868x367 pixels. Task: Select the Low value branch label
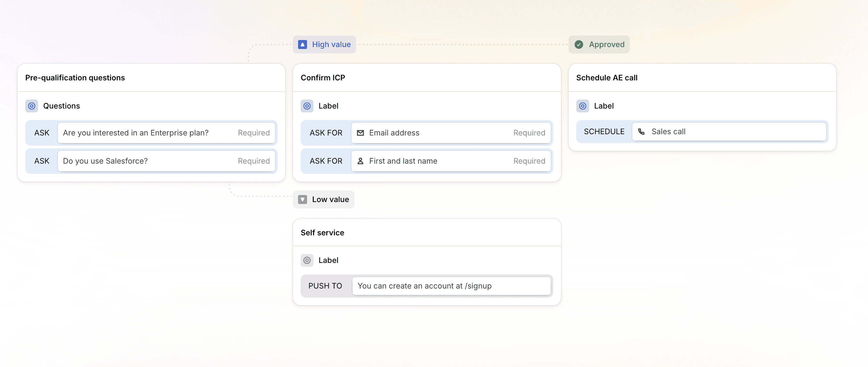331,200
